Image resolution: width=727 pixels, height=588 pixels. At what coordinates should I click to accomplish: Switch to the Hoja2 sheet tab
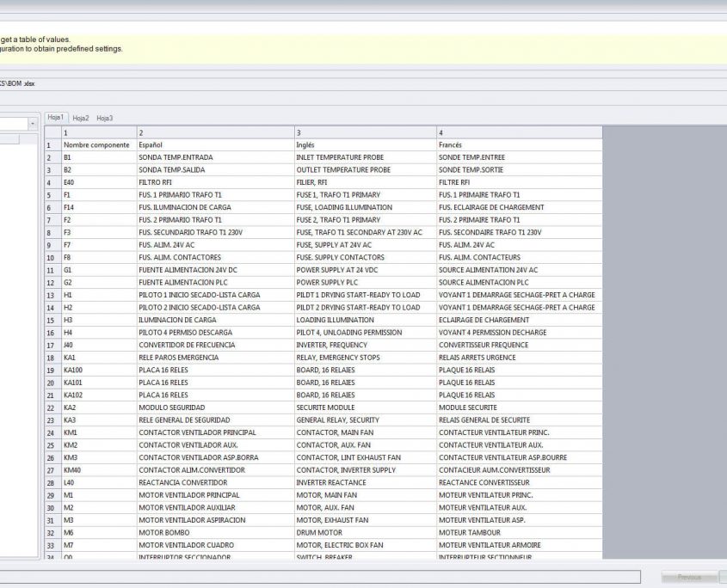pos(81,118)
